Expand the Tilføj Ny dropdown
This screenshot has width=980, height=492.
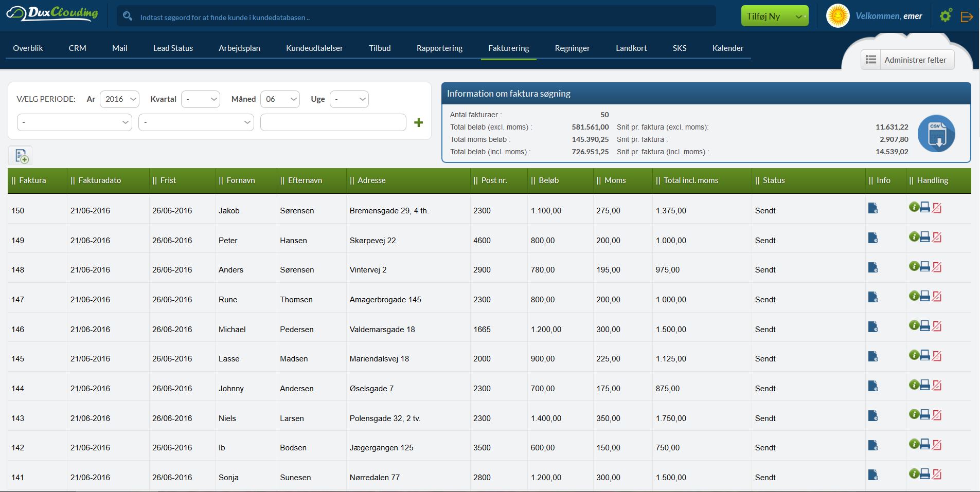pyautogui.click(x=775, y=16)
